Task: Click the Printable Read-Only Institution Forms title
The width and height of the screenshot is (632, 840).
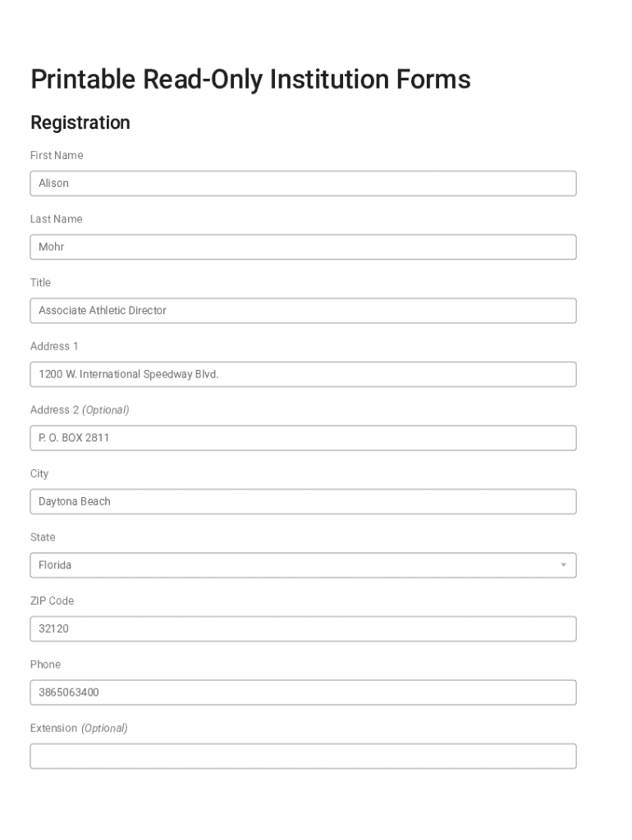Action: click(250, 80)
